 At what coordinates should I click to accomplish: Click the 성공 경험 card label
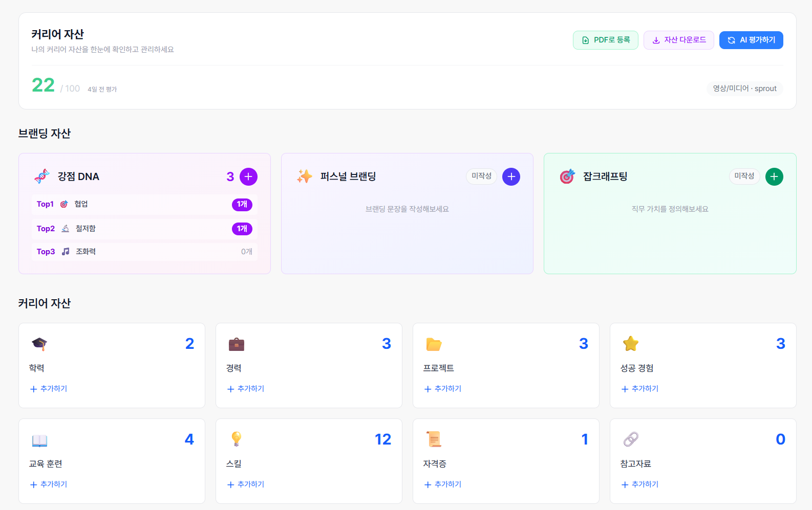636,368
